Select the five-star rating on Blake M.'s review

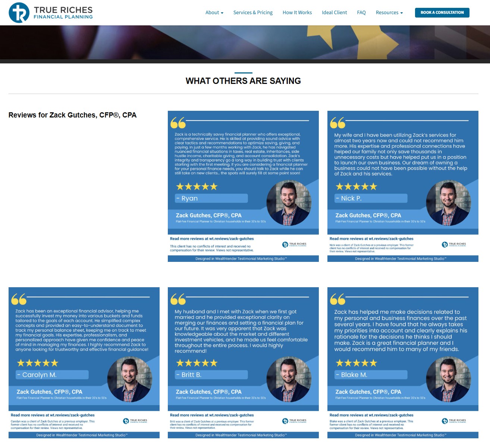pyautogui.click(x=356, y=362)
